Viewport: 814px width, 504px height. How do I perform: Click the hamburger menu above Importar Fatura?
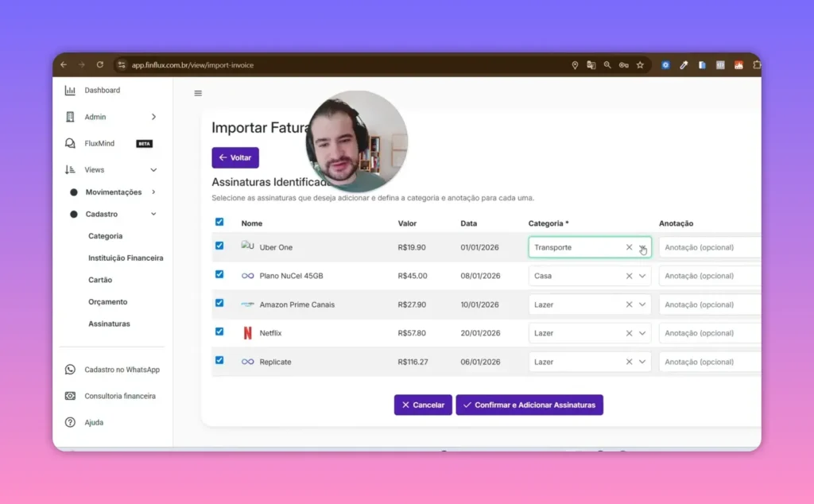coord(197,93)
